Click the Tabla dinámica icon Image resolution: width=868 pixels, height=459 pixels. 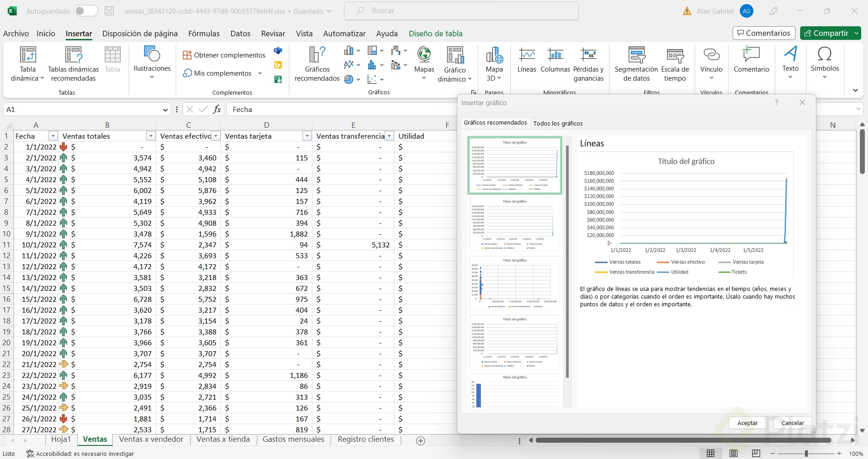[28, 55]
